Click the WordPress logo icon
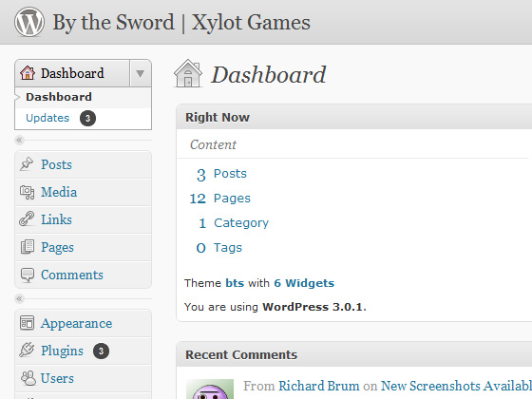This screenshot has height=399, width=532. coord(29,22)
